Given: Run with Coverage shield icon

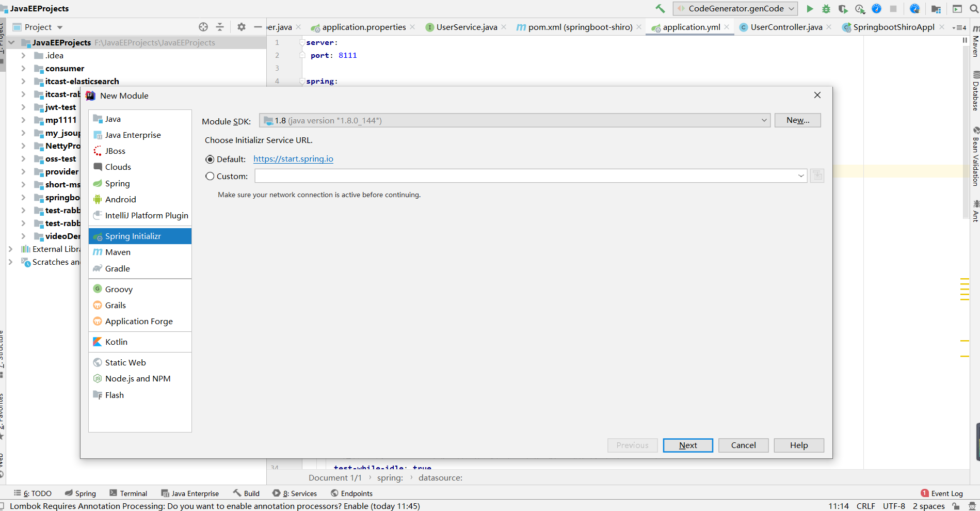Looking at the screenshot, I should point(843,9).
